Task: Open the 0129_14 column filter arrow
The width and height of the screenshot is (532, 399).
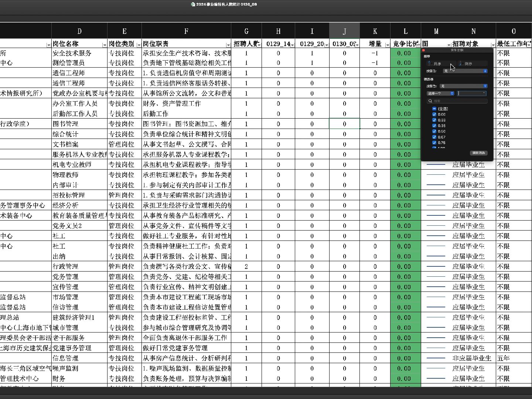Action: (x=292, y=45)
